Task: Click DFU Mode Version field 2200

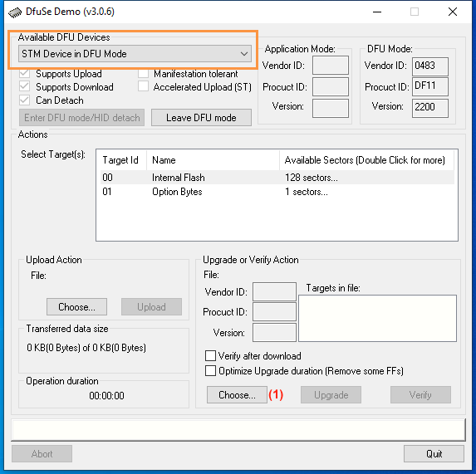Action: pos(430,108)
